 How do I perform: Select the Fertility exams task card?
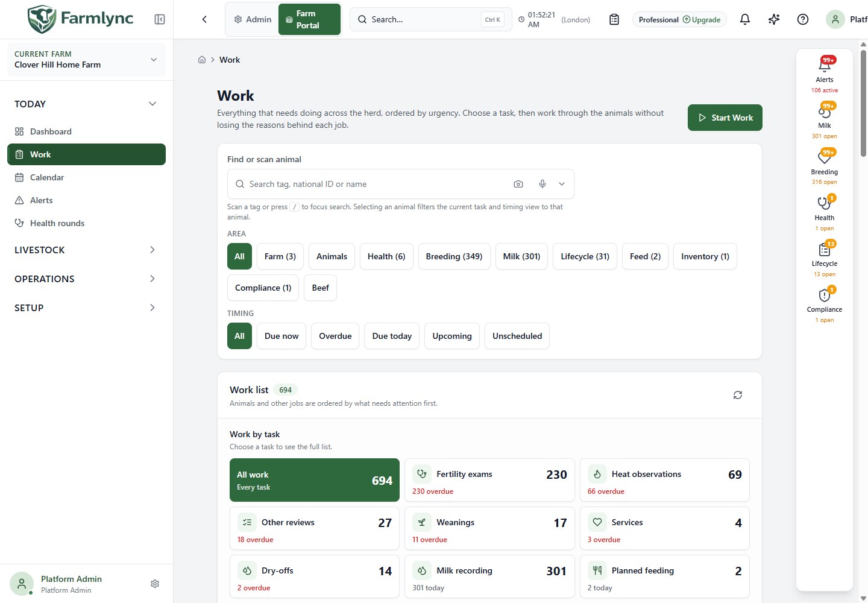(x=489, y=480)
